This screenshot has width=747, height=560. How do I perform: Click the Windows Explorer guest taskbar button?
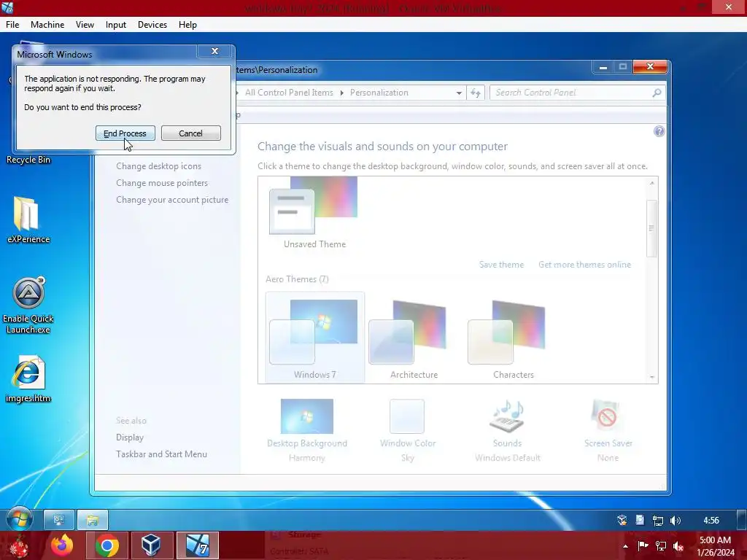tap(93, 520)
